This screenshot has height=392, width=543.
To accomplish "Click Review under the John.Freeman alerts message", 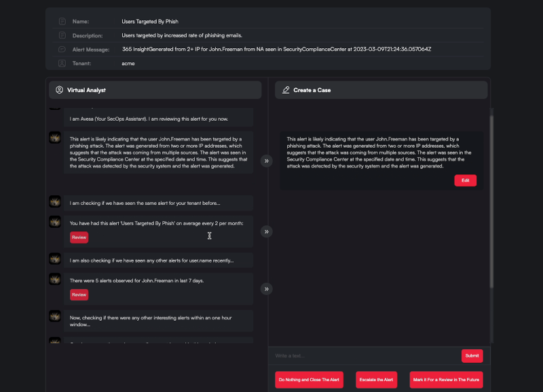I will (x=79, y=294).
